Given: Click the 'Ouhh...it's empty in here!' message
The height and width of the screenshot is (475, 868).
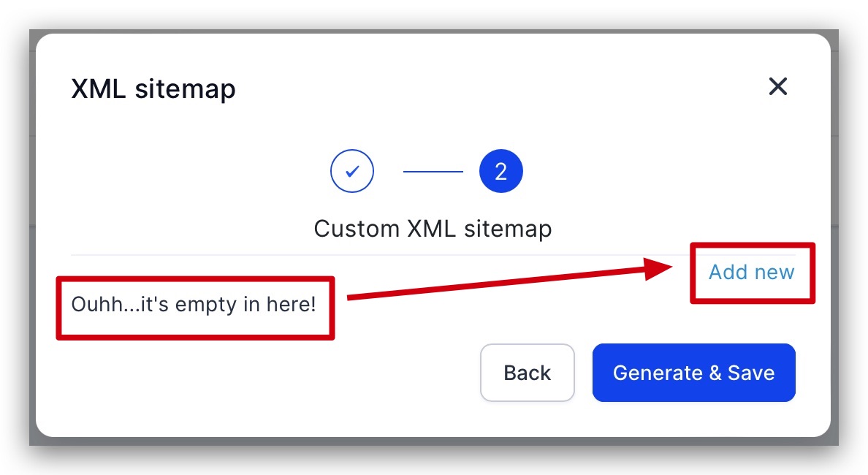Looking at the screenshot, I should tap(194, 305).
